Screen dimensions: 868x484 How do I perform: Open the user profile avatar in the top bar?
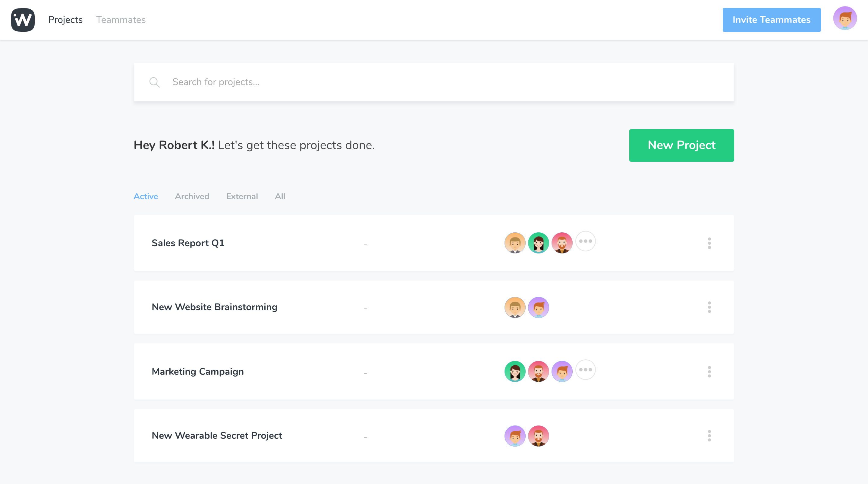tap(845, 19)
